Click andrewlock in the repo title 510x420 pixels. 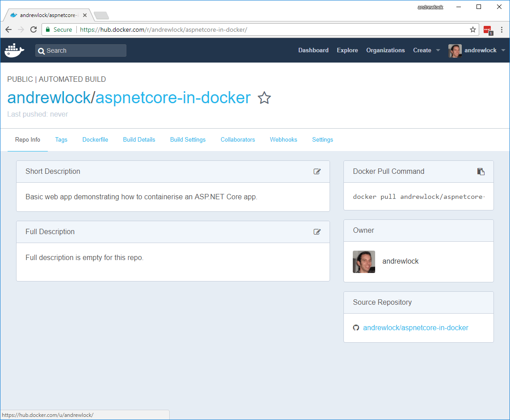49,97
